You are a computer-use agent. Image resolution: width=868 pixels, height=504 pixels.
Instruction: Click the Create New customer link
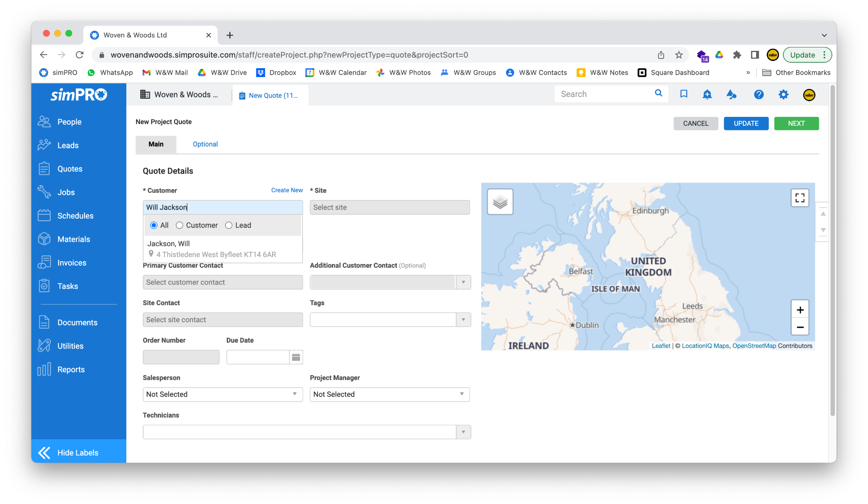point(287,190)
